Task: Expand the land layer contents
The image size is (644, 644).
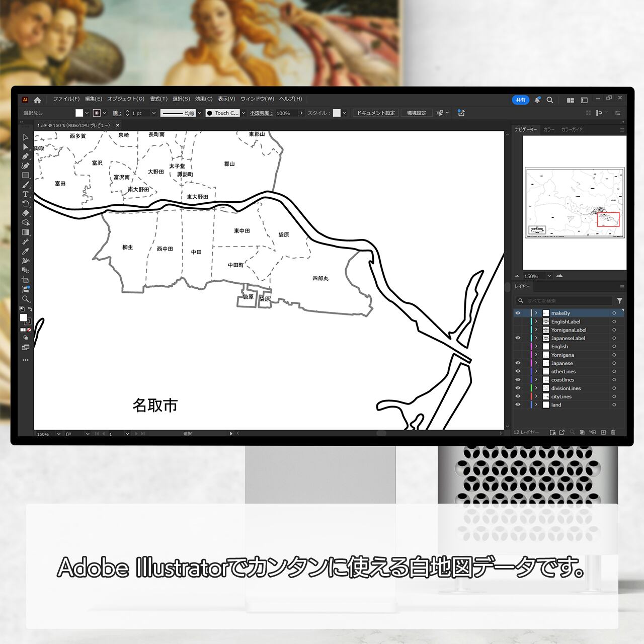Action: click(536, 405)
